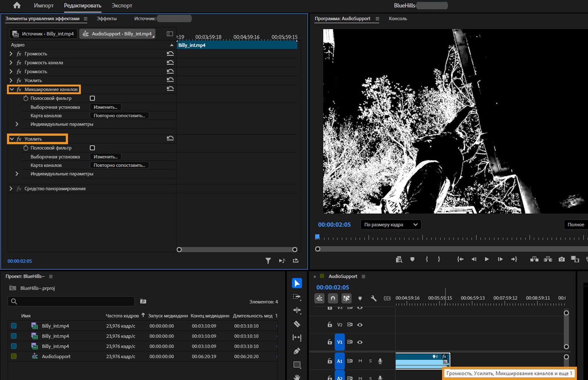Go to the Home screen icon
588x380 pixels.
click(x=17, y=6)
